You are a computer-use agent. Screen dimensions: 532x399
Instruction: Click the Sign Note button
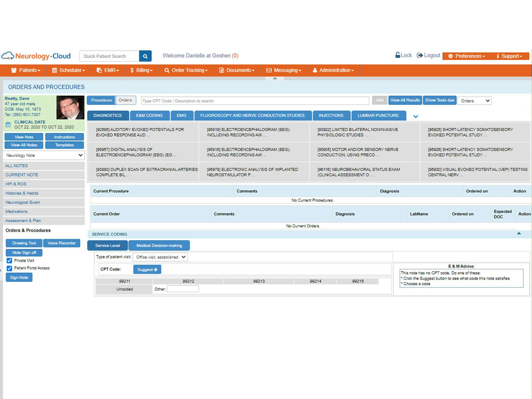[x=19, y=277]
